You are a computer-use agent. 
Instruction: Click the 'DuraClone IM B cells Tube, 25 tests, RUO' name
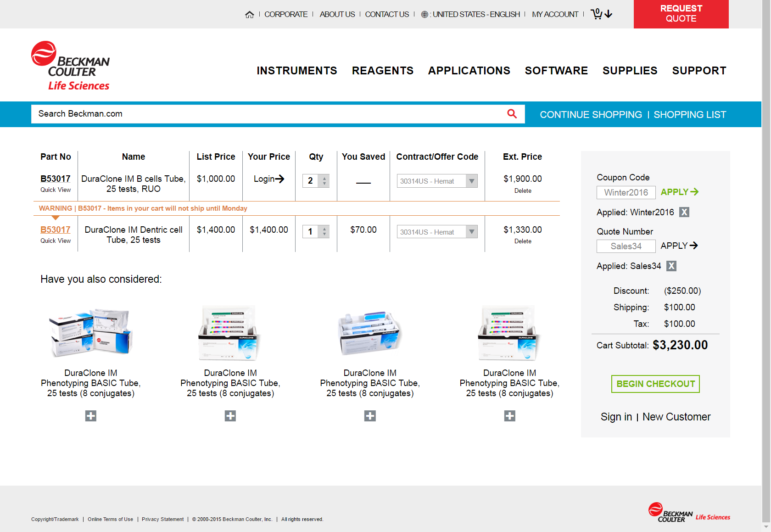(x=134, y=184)
